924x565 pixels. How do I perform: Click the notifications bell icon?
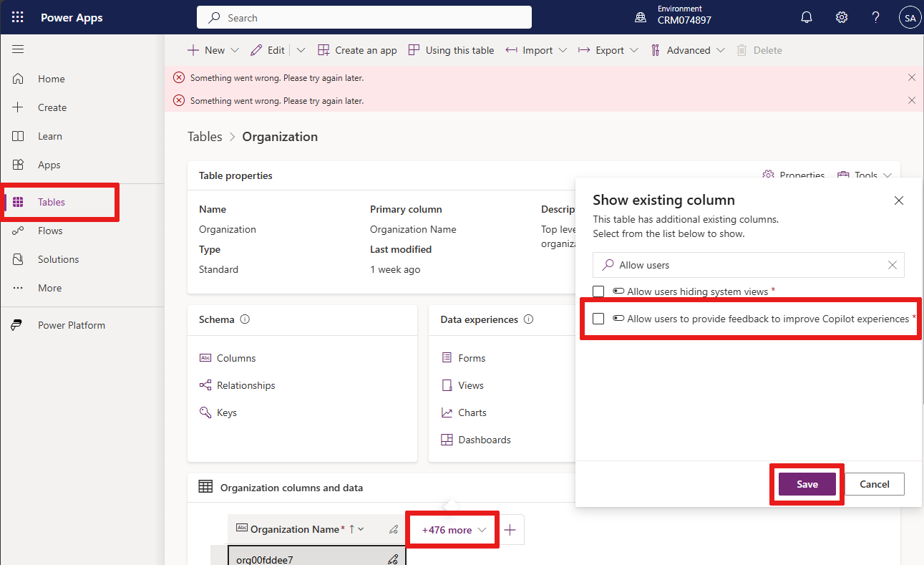[807, 18]
